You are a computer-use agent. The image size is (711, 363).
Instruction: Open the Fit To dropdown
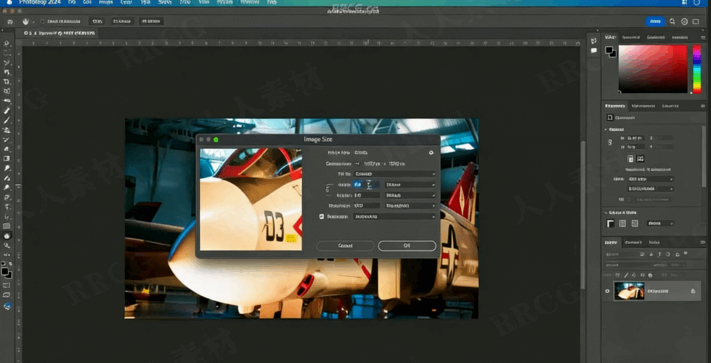[394, 174]
